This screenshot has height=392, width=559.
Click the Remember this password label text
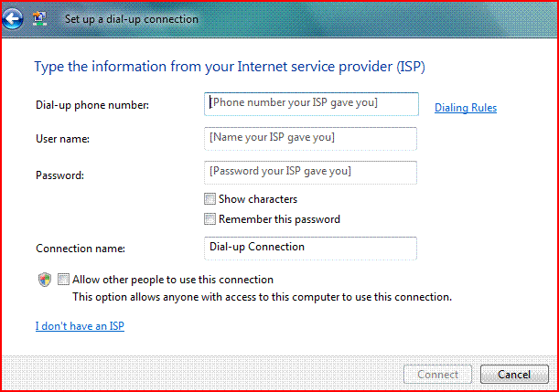280,219
